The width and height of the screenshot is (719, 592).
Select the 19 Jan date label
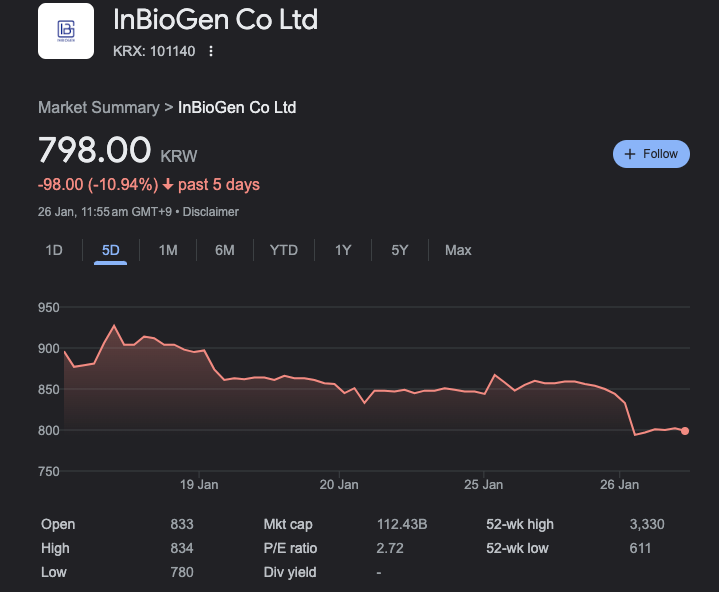pyautogui.click(x=199, y=485)
